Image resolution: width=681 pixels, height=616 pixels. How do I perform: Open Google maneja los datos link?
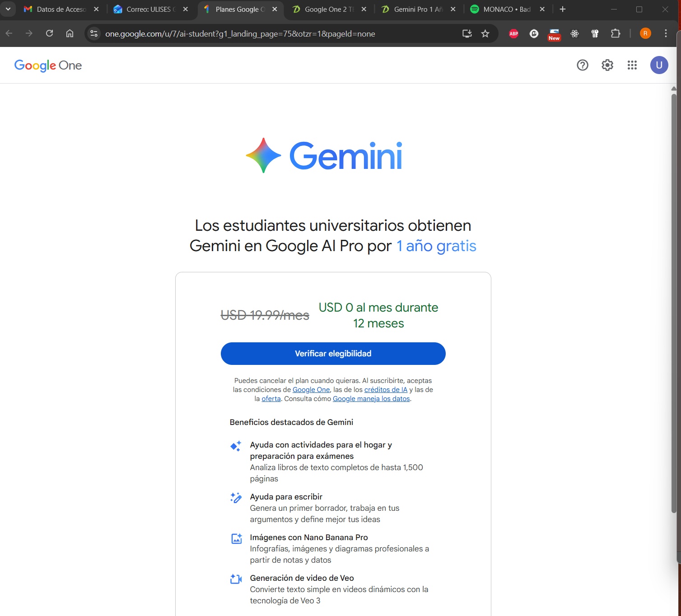tap(371, 399)
